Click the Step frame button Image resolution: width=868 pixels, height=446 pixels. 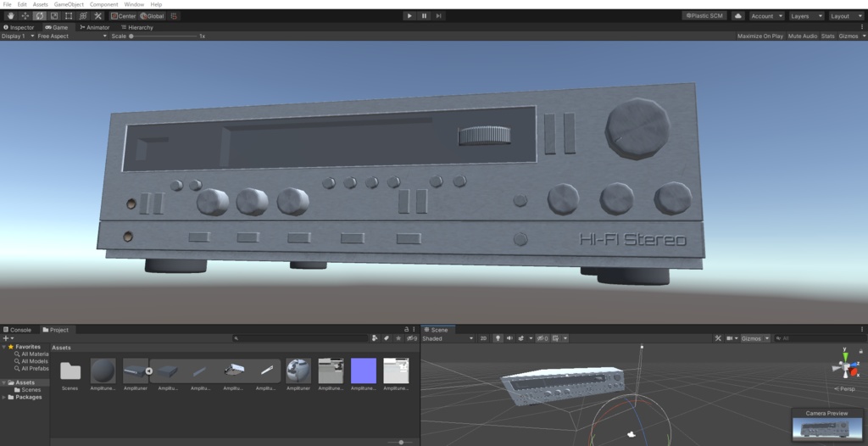[438, 16]
